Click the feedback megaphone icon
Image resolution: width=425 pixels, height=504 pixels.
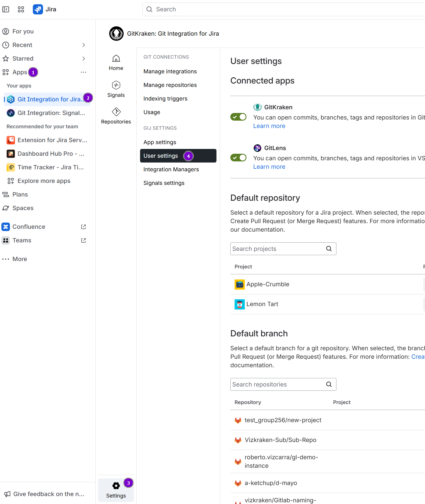click(7, 494)
